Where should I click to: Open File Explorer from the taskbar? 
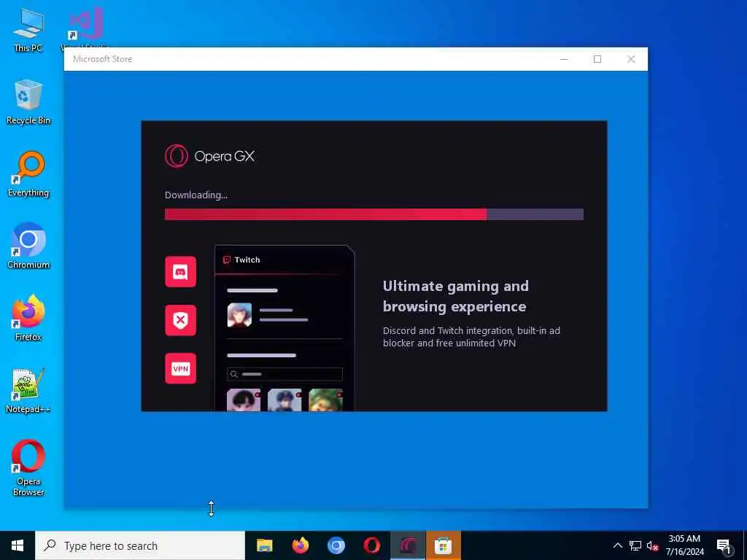point(264,545)
